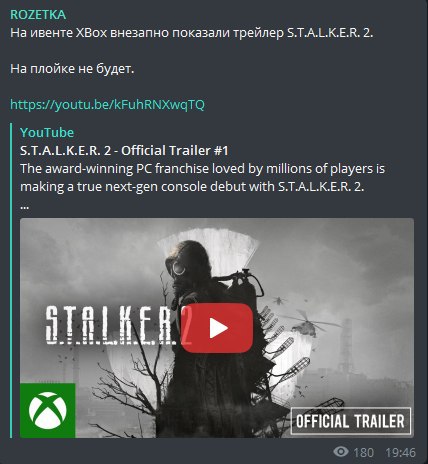The height and width of the screenshot is (464, 428).
Task: Open the S.T.A.L.K.E.R. 2 Official Trailer title
Action: coord(124,151)
